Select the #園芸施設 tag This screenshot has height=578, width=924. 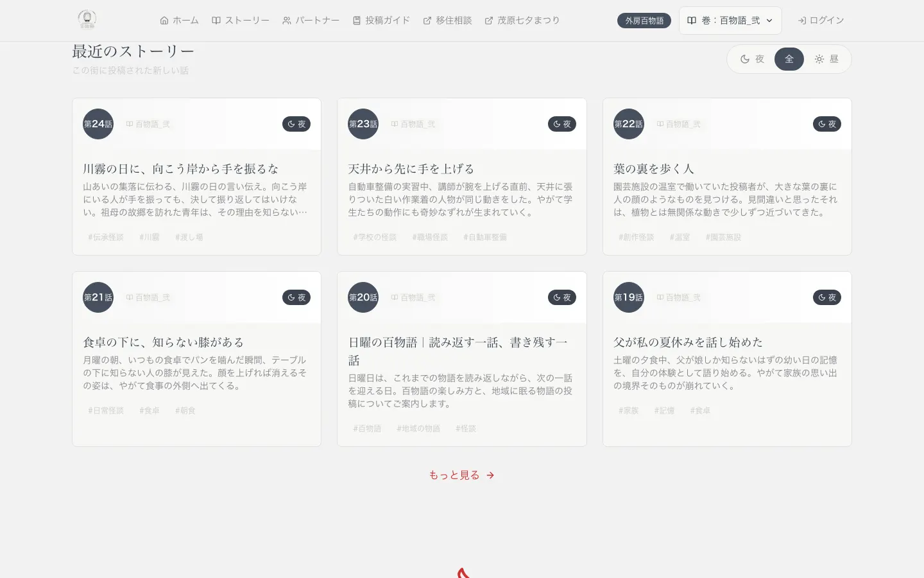[724, 237]
